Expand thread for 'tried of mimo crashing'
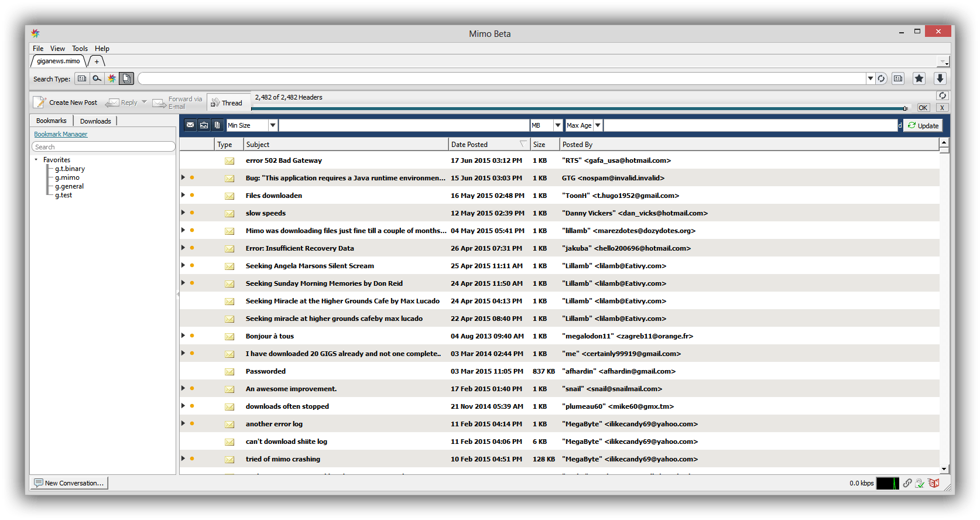The width and height of the screenshot is (980, 520). point(183,459)
